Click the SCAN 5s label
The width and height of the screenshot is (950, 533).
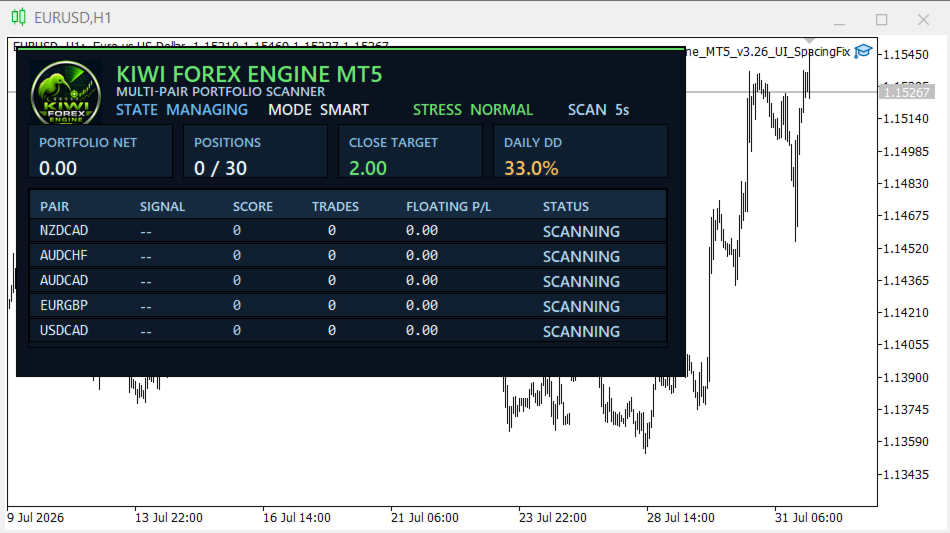pyautogui.click(x=599, y=110)
